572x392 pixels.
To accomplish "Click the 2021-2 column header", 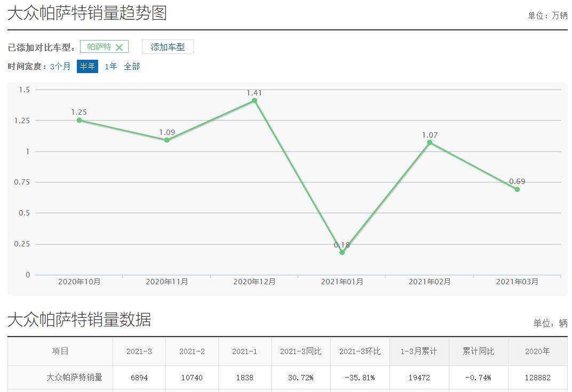I will [192, 351].
